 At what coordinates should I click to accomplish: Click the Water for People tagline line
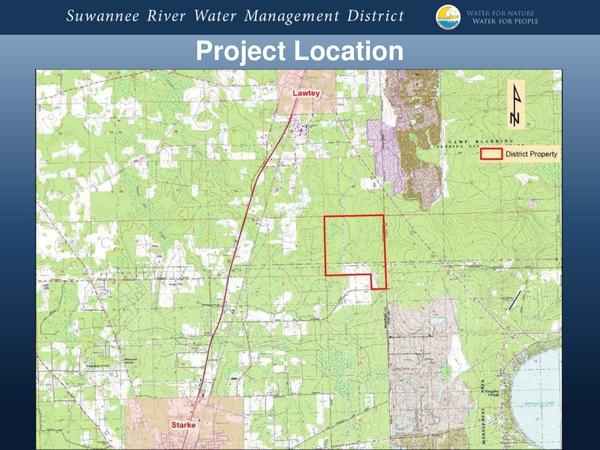click(x=505, y=21)
